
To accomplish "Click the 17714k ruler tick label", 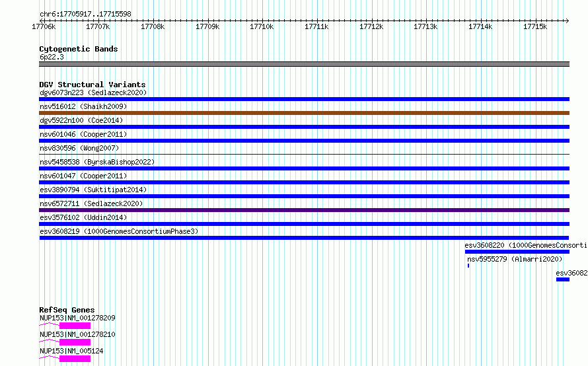I will coord(480,26).
